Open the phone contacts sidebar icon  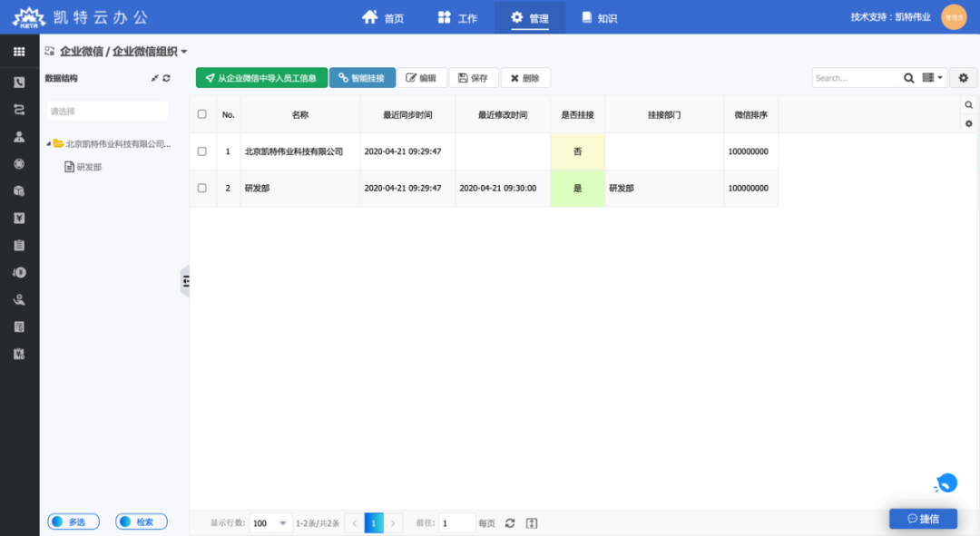(19, 83)
